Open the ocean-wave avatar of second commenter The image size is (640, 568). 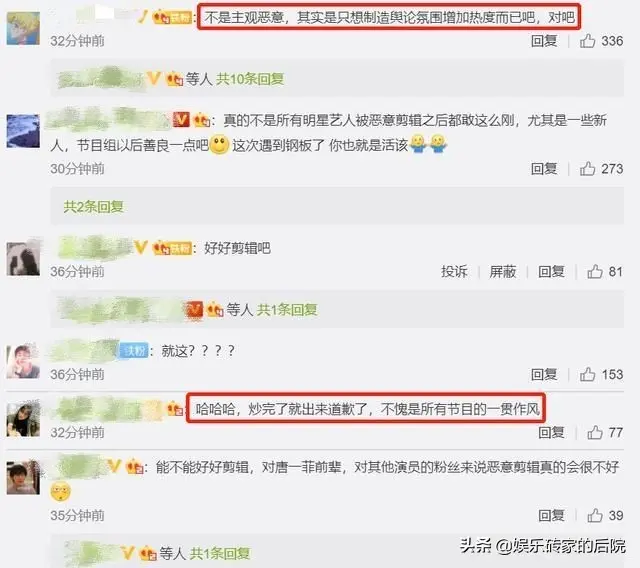(x=23, y=131)
